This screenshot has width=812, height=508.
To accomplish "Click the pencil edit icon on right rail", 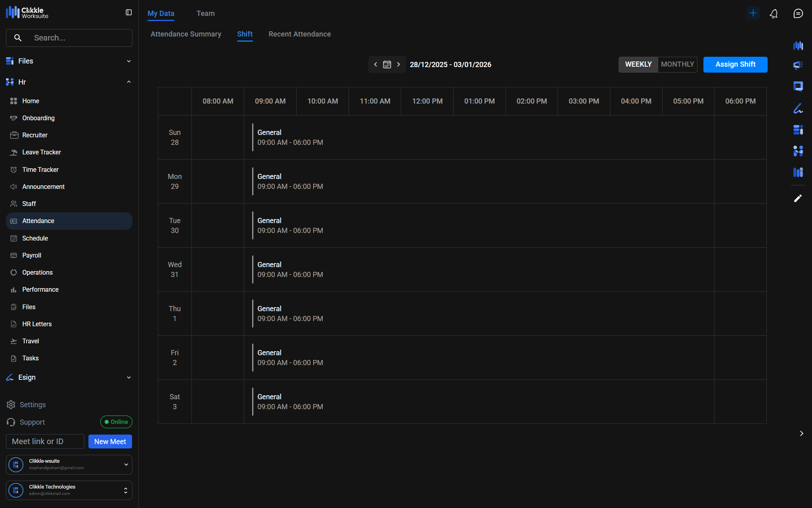I will [798, 198].
